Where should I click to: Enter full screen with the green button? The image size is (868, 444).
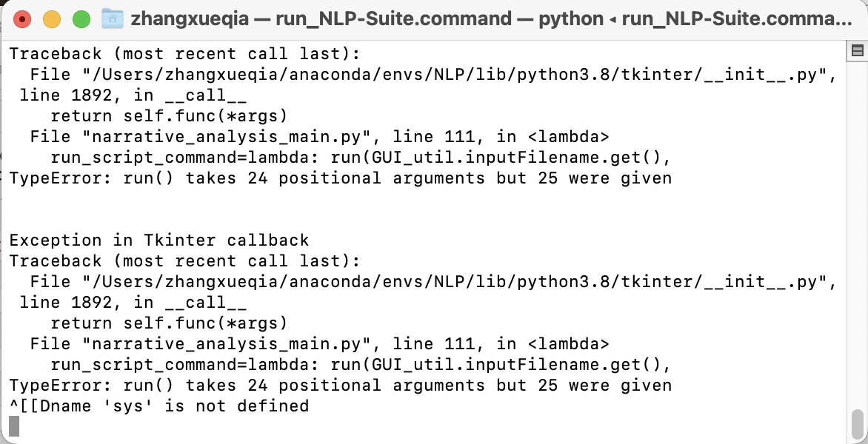coord(81,18)
